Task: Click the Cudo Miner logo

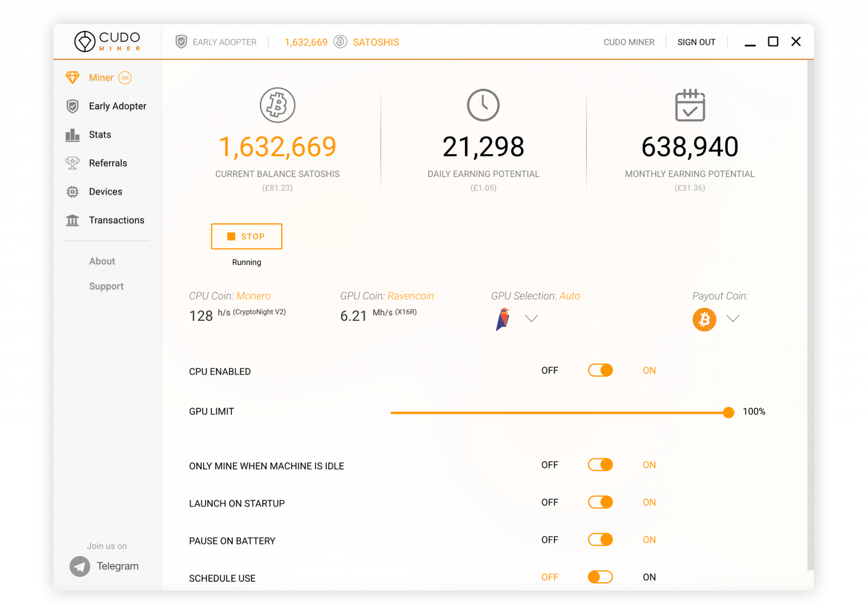Action: (107, 41)
